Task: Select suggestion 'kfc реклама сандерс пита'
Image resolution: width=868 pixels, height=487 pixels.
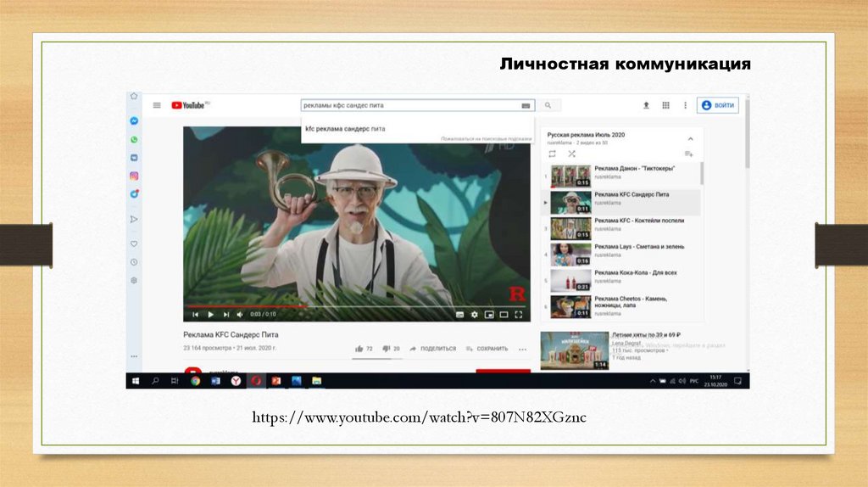Action: [346, 128]
